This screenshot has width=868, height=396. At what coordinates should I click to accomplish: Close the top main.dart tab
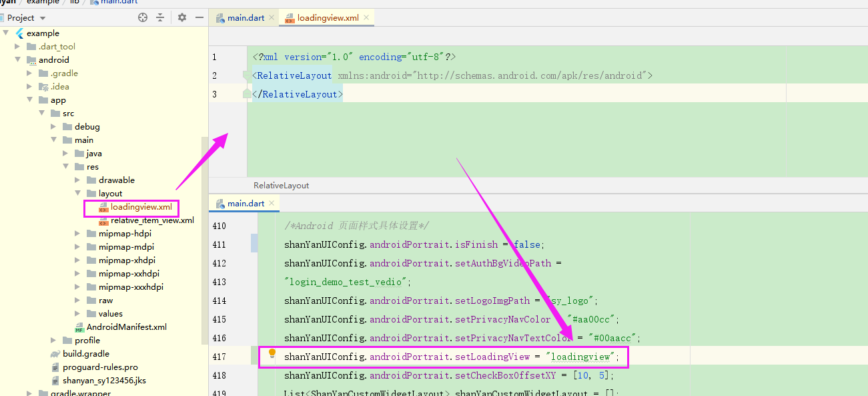pos(272,18)
